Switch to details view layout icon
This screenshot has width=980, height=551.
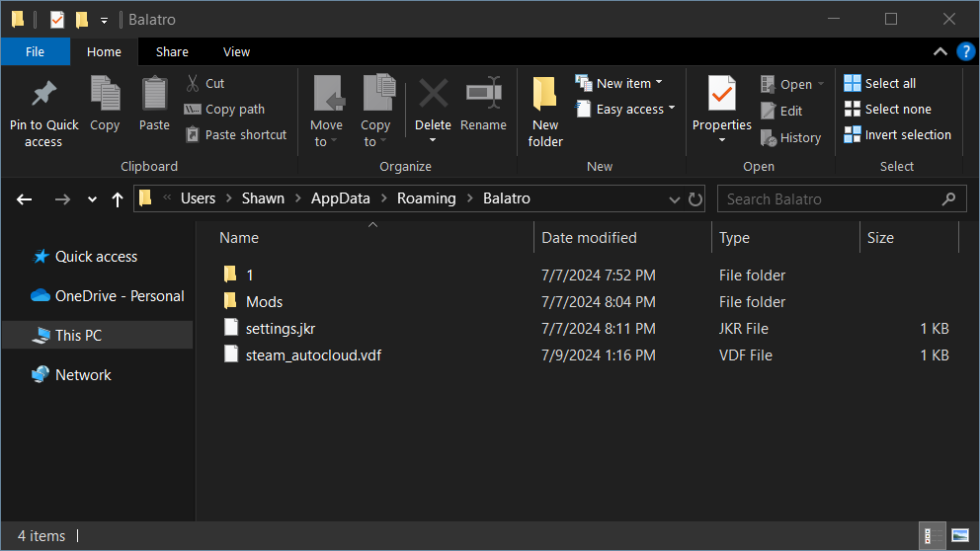click(928, 536)
